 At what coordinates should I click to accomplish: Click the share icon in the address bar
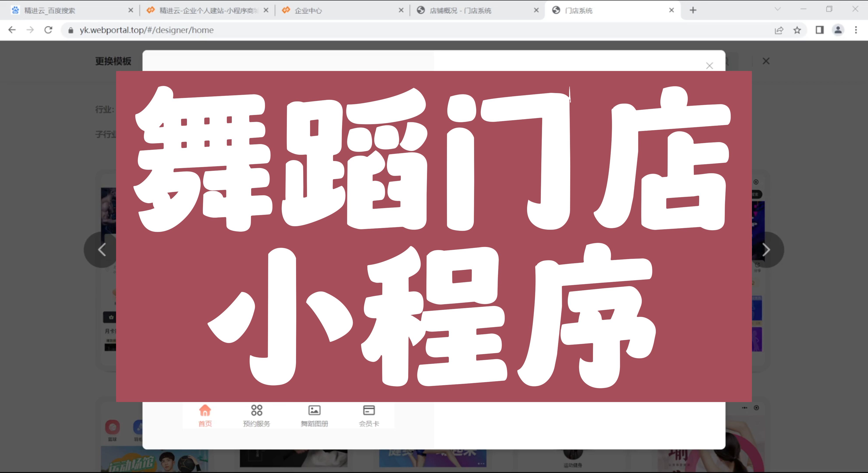(779, 30)
